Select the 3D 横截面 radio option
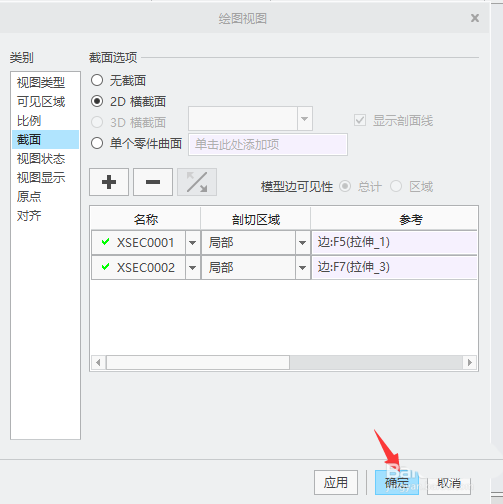 coord(97,122)
